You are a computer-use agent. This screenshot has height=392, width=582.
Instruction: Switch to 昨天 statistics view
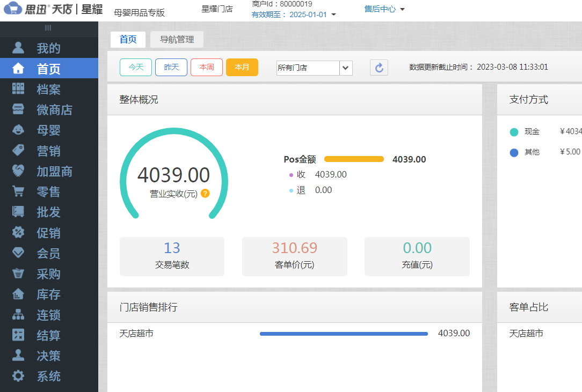click(x=171, y=68)
